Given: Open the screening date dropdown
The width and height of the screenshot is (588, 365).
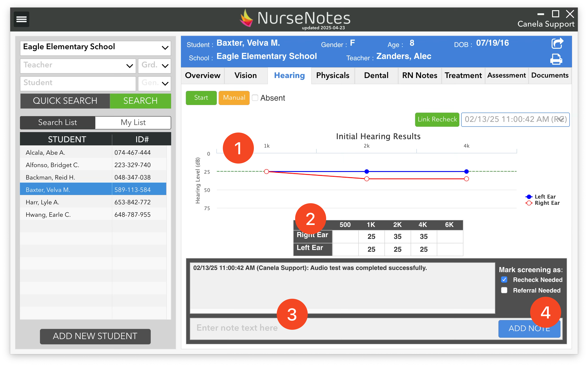Looking at the screenshot, I should coord(515,119).
